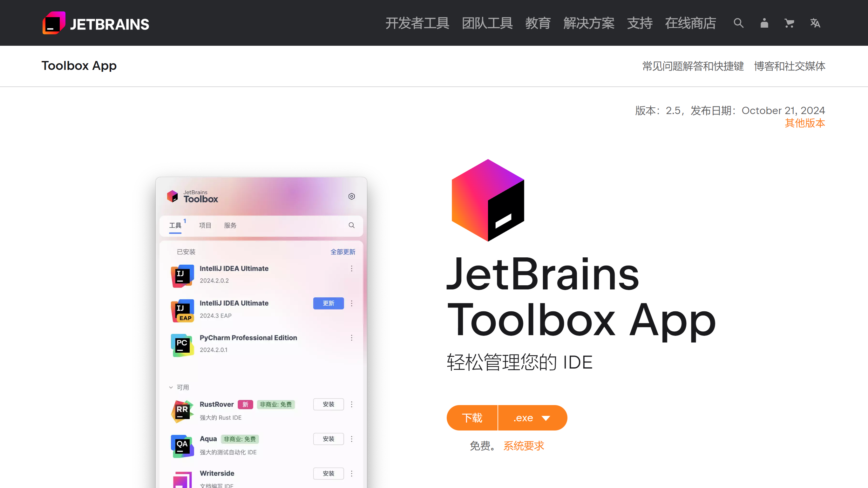Click the large Toolbox App cube logo
This screenshot has width=868, height=488.
488,200
